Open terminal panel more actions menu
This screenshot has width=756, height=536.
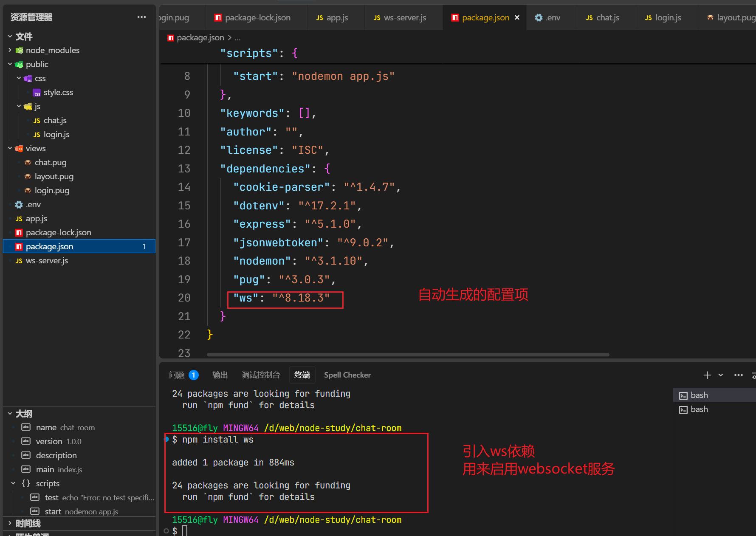(x=739, y=375)
